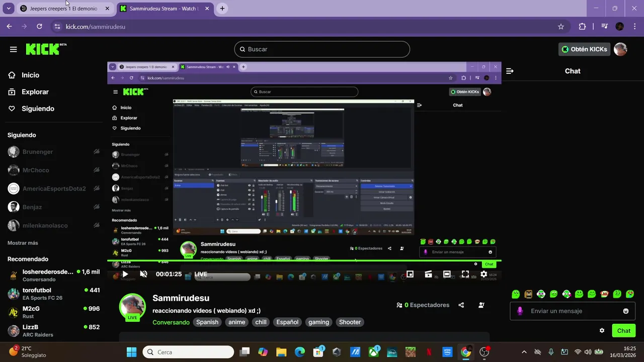Reload the page
The image size is (644, 362).
[x=40, y=27]
